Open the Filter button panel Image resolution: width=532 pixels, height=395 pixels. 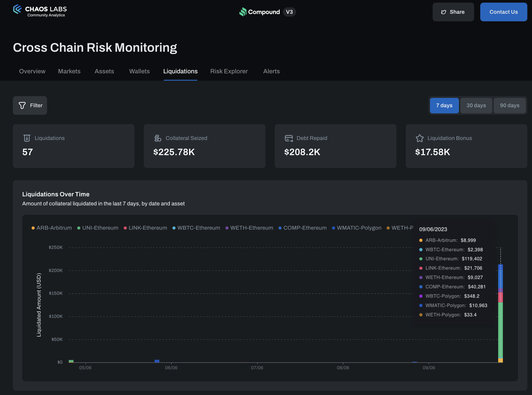(x=30, y=105)
